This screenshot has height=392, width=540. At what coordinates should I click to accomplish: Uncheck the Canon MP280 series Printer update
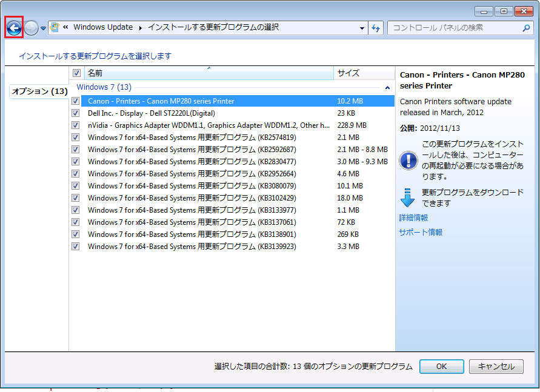point(75,101)
